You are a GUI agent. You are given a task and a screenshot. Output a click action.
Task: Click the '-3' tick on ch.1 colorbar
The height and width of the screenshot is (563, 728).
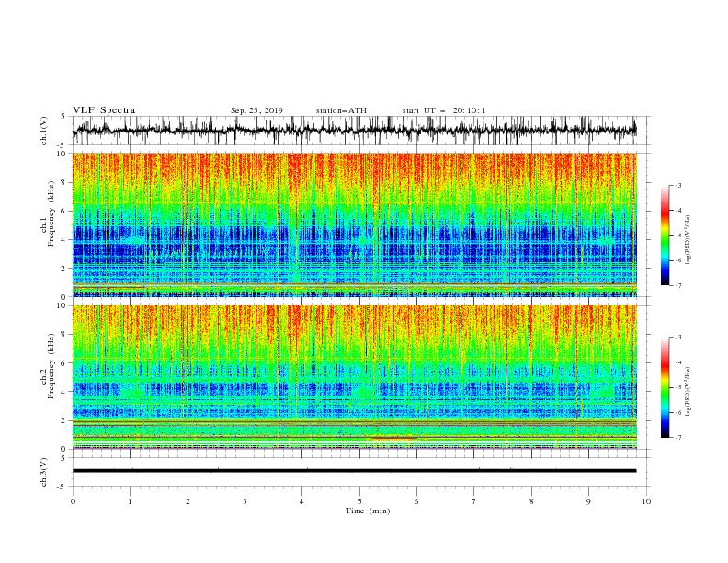[x=678, y=185]
